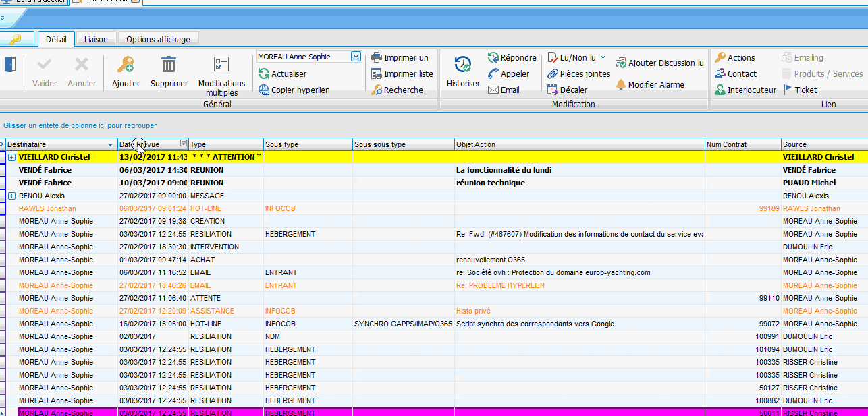Viewport: 868px width, 416px height.
Task: Click the Actualiser button
Action: click(283, 74)
